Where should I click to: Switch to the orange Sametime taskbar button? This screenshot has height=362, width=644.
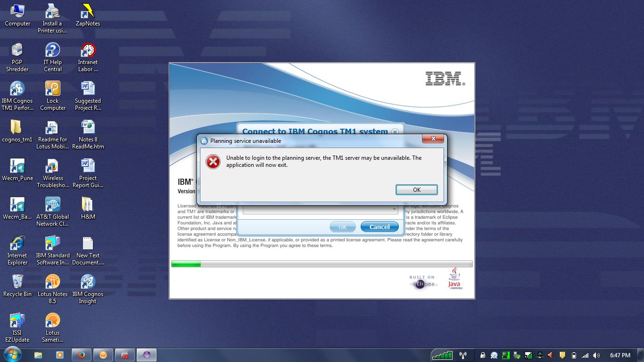pyautogui.click(x=103, y=355)
